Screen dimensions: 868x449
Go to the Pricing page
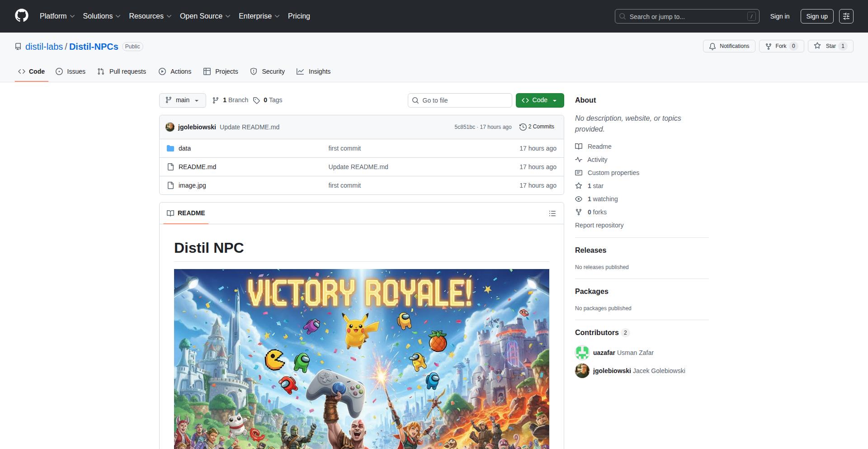[x=299, y=16]
